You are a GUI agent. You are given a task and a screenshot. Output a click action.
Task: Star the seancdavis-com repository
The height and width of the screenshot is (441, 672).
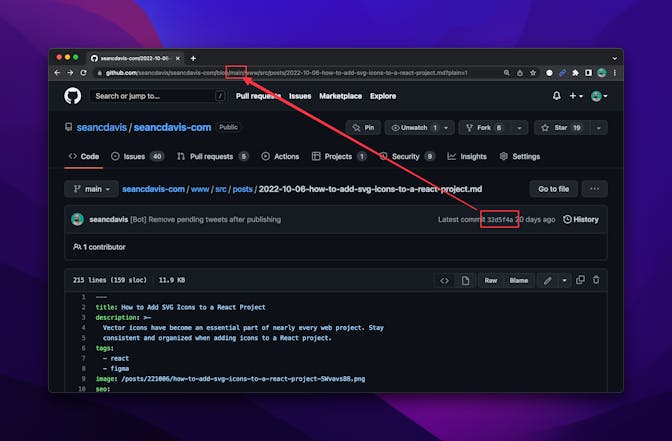click(561, 128)
